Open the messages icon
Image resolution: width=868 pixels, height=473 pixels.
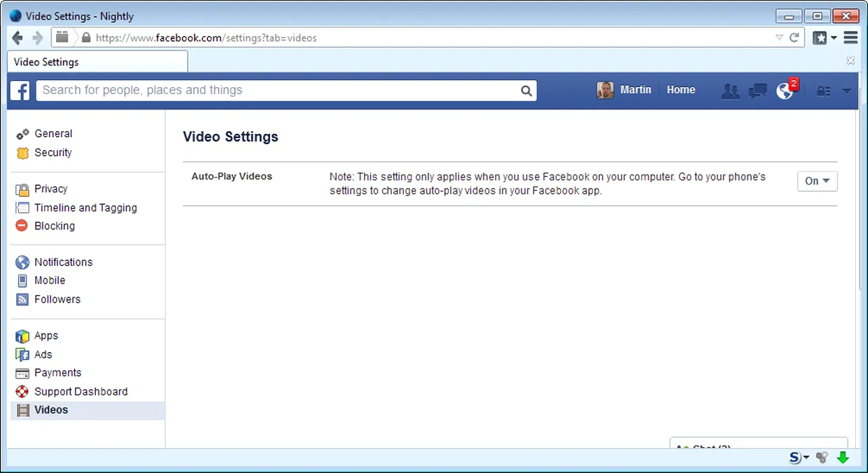coord(758,91)
